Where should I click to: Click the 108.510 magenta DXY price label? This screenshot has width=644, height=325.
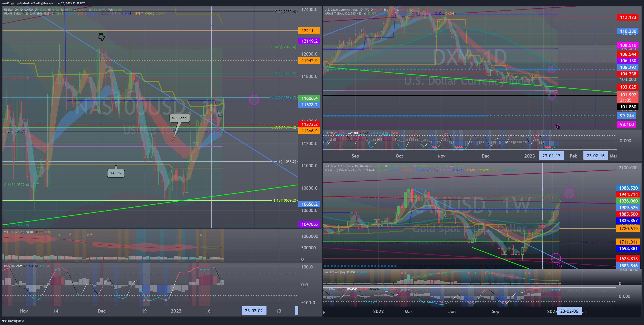pos(628,45)
